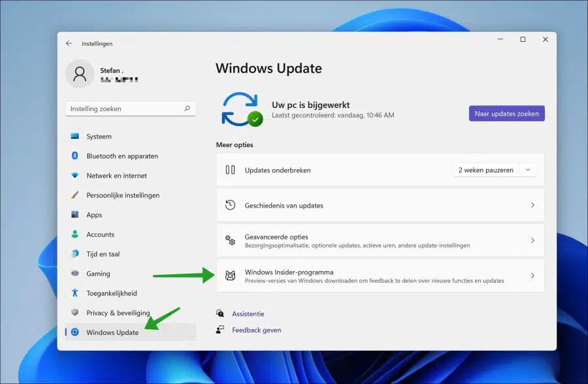Screen dimensions: 588x384
Task: Open the 2 weken pauzeren dropdown arrow
Action: tap(528, 170)
